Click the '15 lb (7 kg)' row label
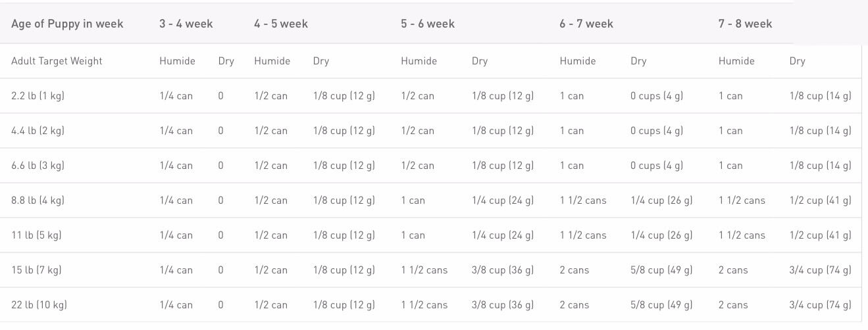Viewport: 868px width, 330px height. [36, 270]
